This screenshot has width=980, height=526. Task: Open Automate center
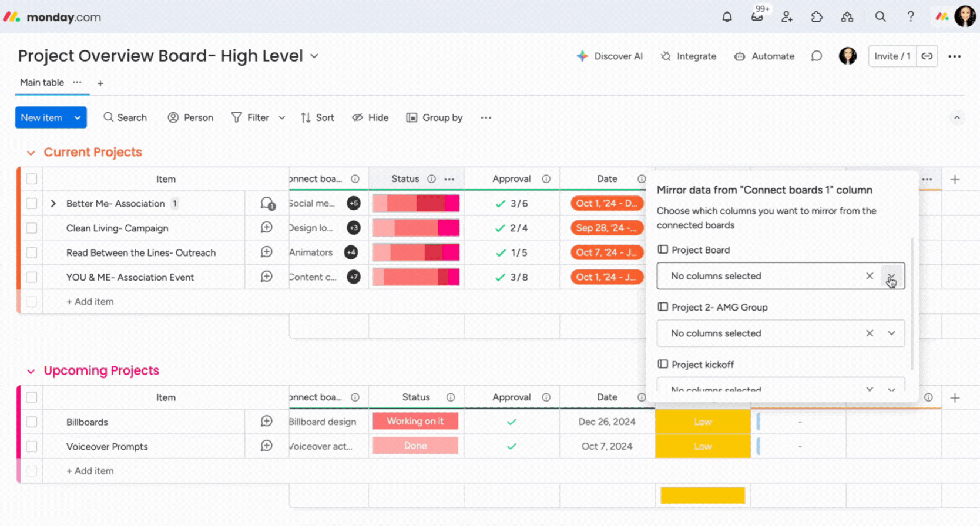764,56
